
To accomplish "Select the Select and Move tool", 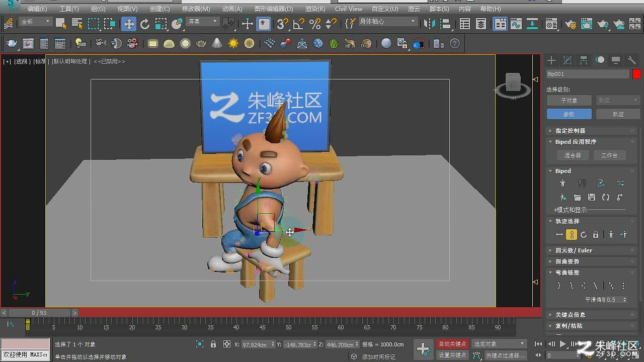I will pos(129,24).
